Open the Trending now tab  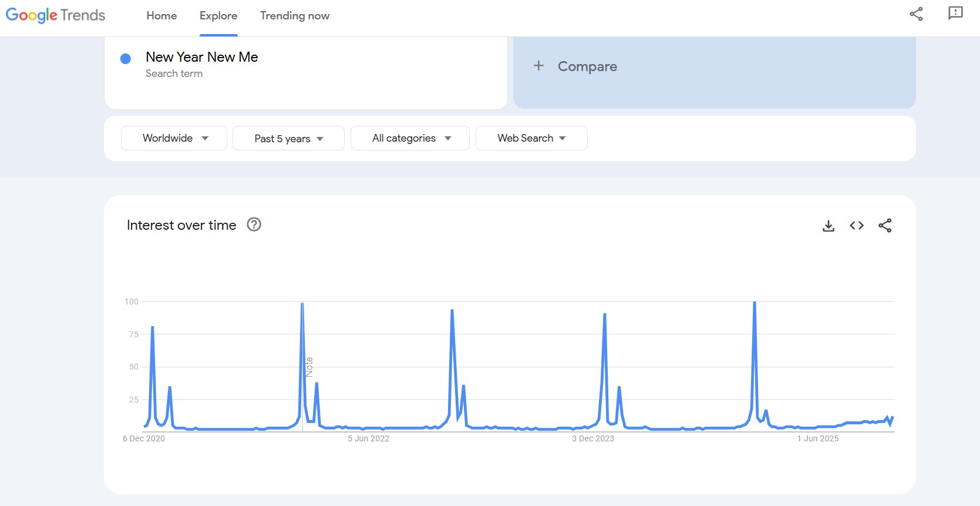coord(295,16)
